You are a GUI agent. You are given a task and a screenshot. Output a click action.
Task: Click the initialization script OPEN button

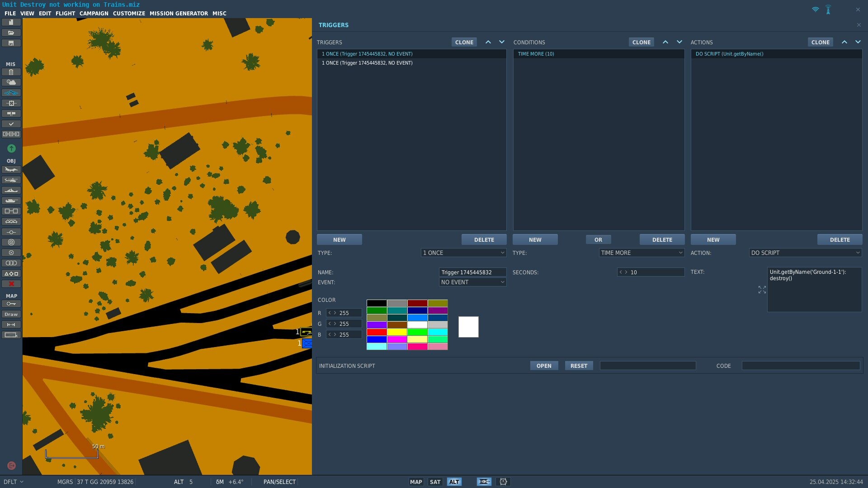[544, 366]
